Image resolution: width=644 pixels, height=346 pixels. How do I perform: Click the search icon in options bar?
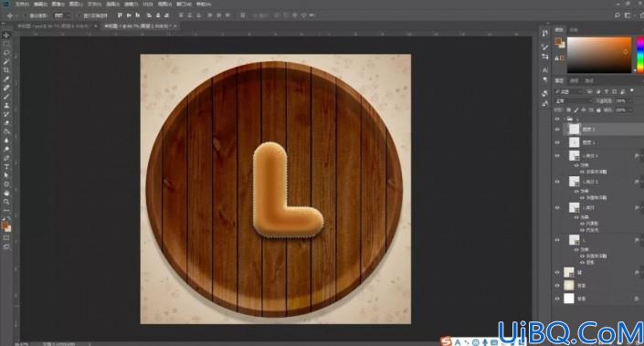618,16
